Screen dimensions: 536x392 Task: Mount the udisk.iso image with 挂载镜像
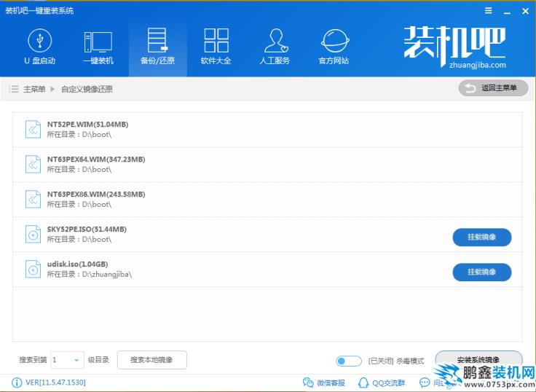click(482, 272)
